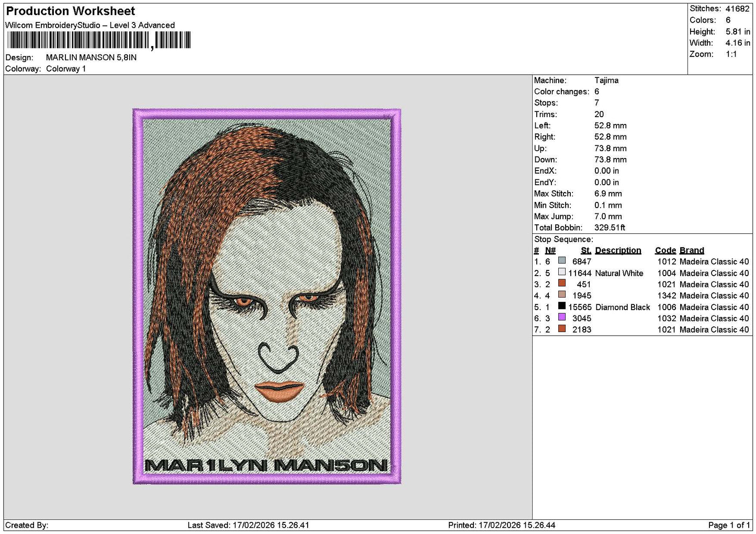Click the St. column header
The image size is (756, 534).
tap(586, 251)
